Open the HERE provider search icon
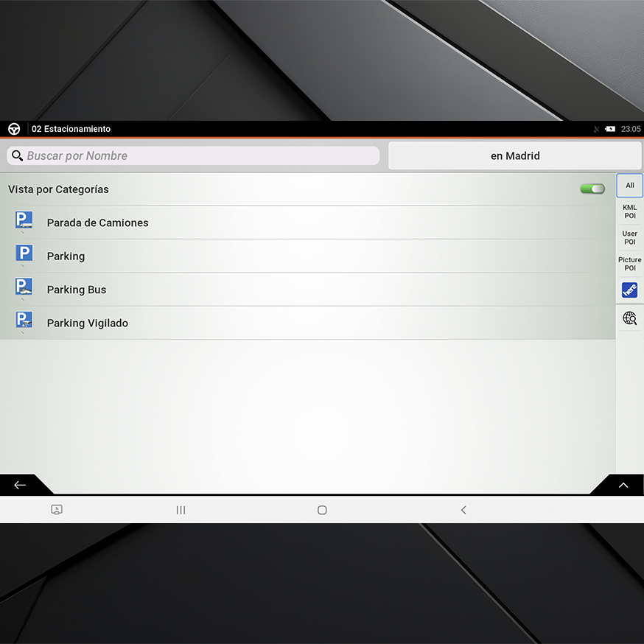The width and height of the screenshot is (644, 644). coord(629,290)
